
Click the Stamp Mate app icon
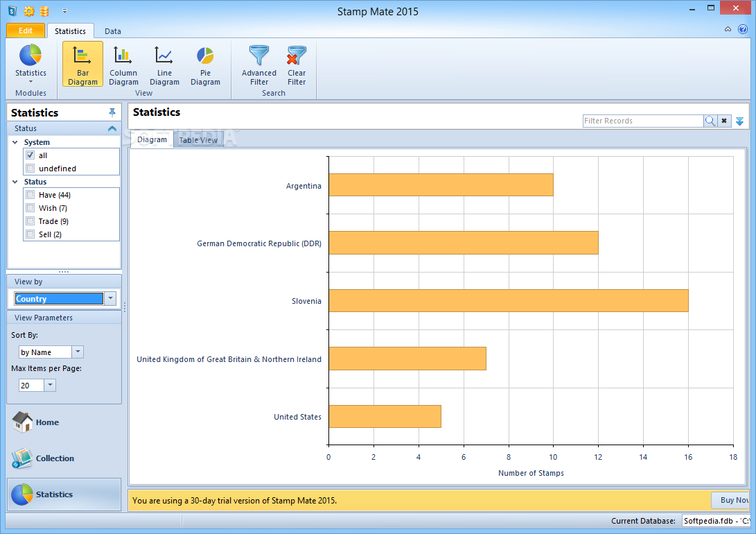[12, 10]
